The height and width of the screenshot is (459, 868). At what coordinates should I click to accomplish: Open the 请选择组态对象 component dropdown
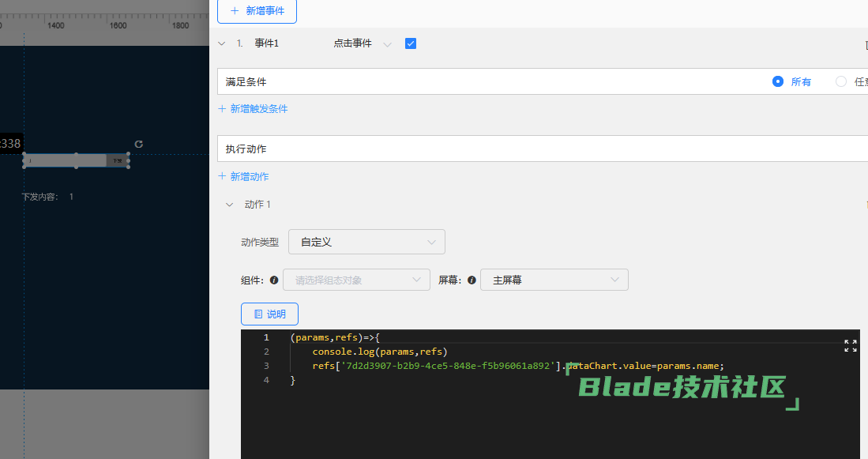[357, 280]
